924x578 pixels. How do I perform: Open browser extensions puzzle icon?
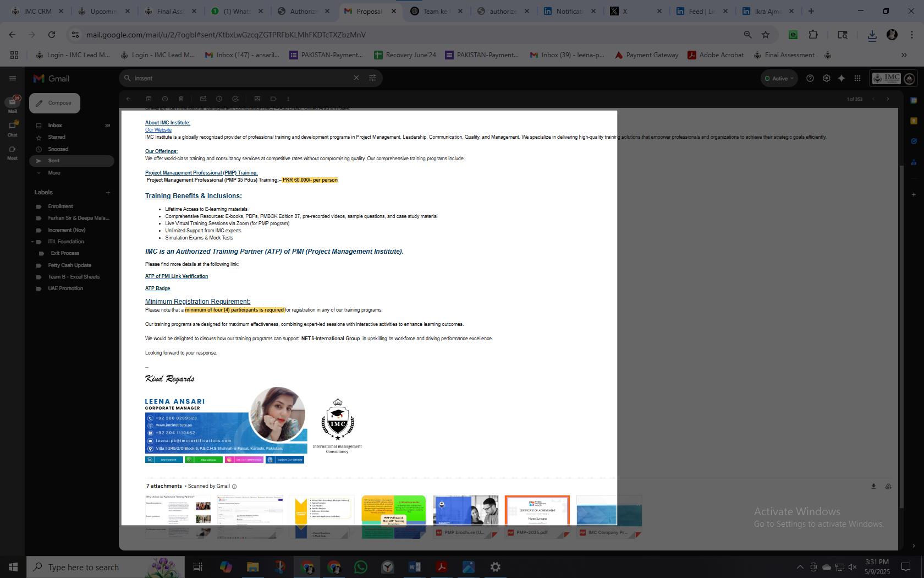tap(813, 35)
